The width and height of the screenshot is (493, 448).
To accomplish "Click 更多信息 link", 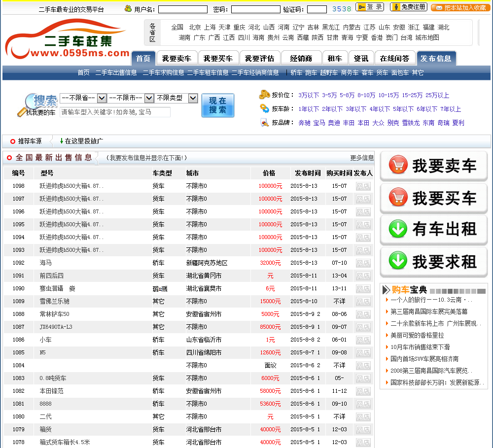I will (x=362, y=158).
